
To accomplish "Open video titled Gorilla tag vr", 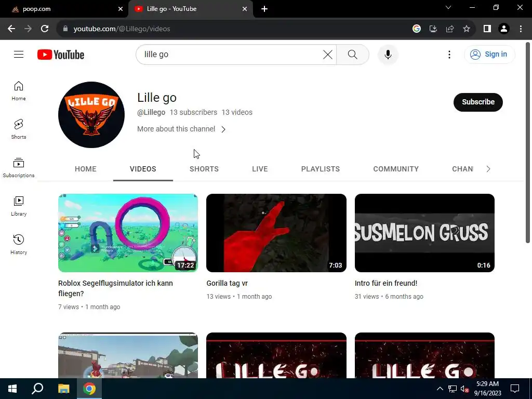I will tap(227, 283).
